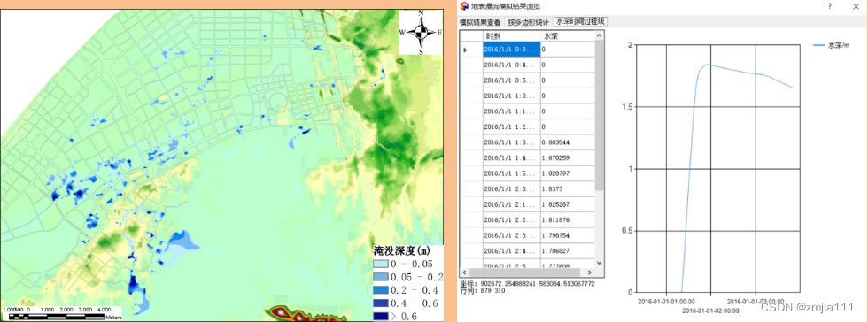Screen dimensions: 868x322
Task: Click depth value 1.825287
Action: (567, 204)
